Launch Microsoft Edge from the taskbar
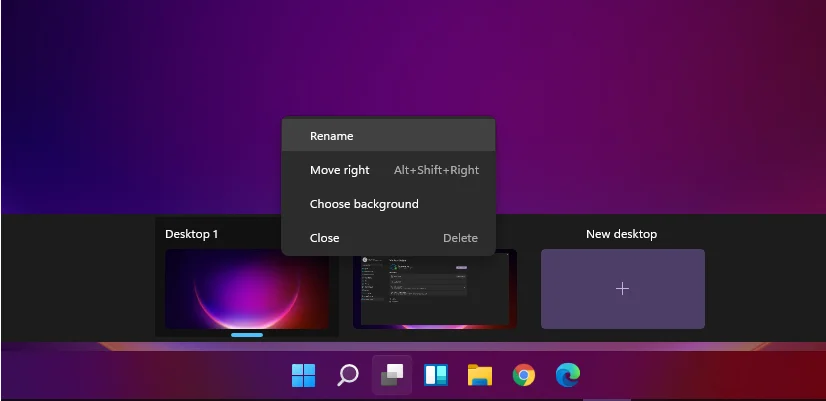826x401 pixels. (568, 376)
